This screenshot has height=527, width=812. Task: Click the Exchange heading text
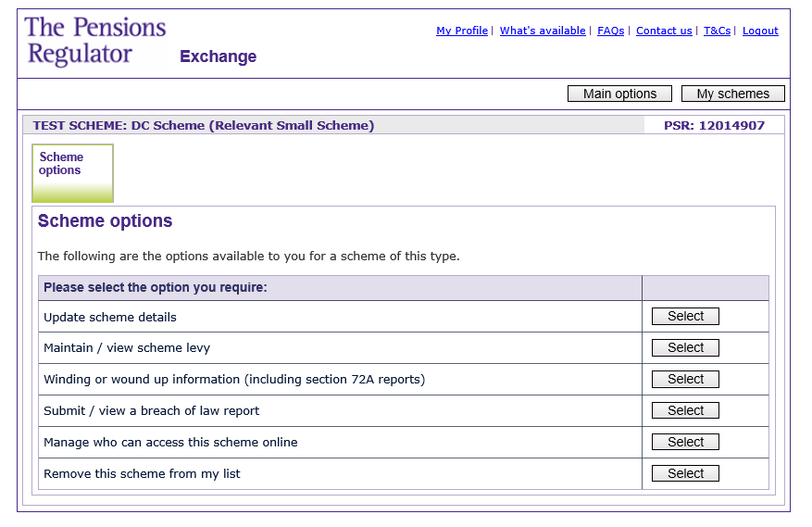pos(218,56)
